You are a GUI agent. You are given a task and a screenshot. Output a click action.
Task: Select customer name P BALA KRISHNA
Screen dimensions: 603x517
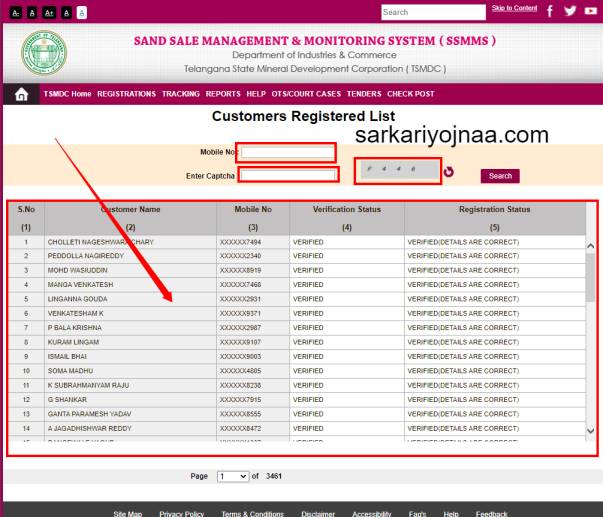75,328
